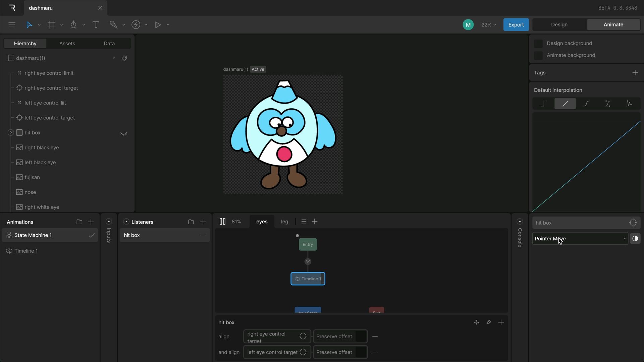Viewport: 644px width, 362px height.
Task: Pick target for left eye control align
Action: pyautogui.click(x=303, y=352)
